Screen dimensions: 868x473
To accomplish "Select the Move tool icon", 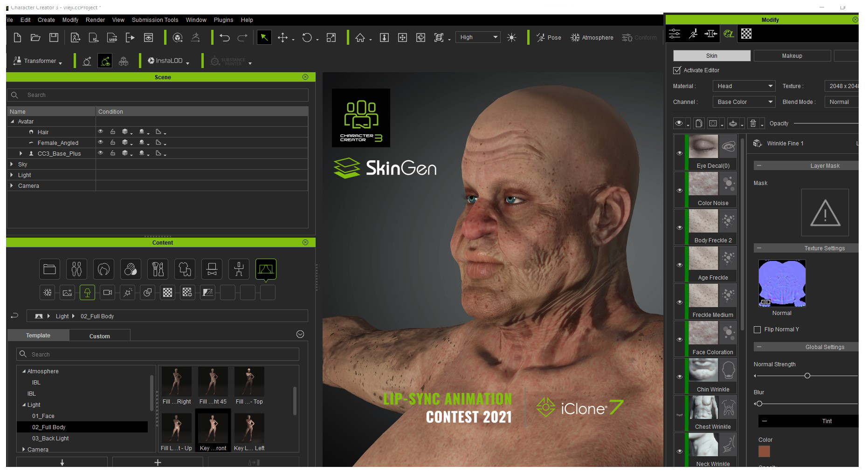I will click(282, 38).
